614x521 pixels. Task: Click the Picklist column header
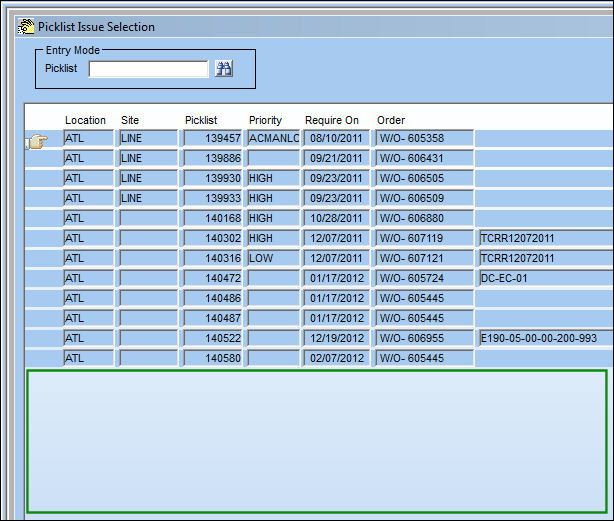click(201, 120)
